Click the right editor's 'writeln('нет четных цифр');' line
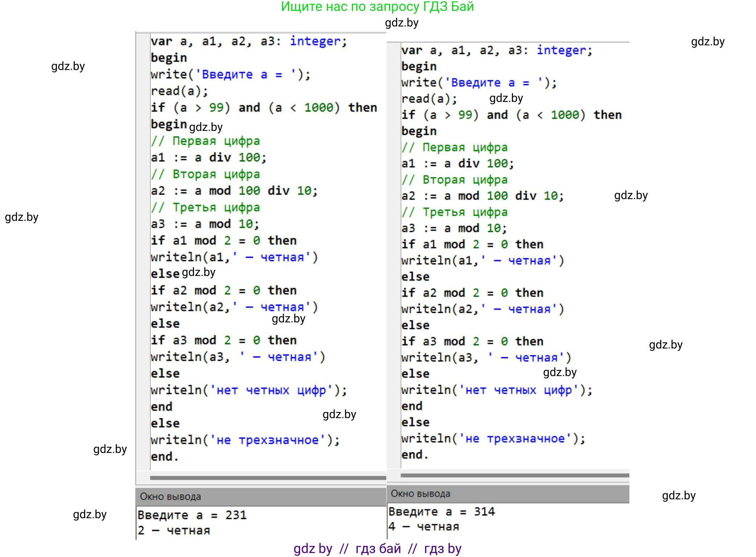 point(497,390)
